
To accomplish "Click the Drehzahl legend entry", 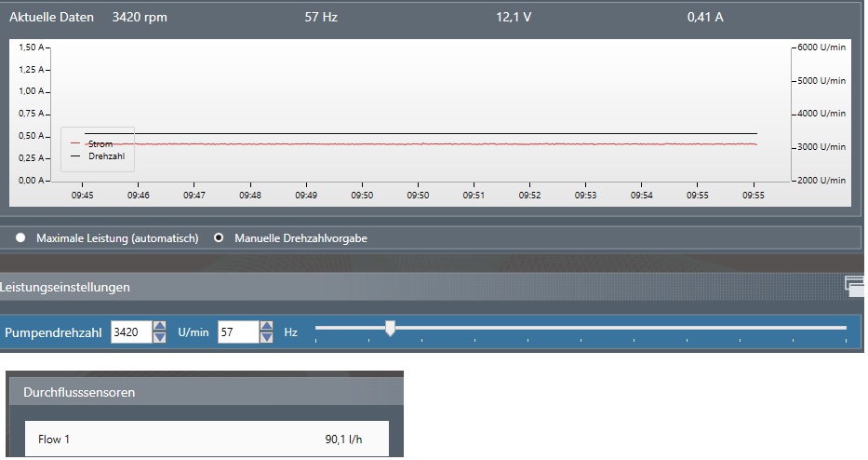I will [98, 156].
